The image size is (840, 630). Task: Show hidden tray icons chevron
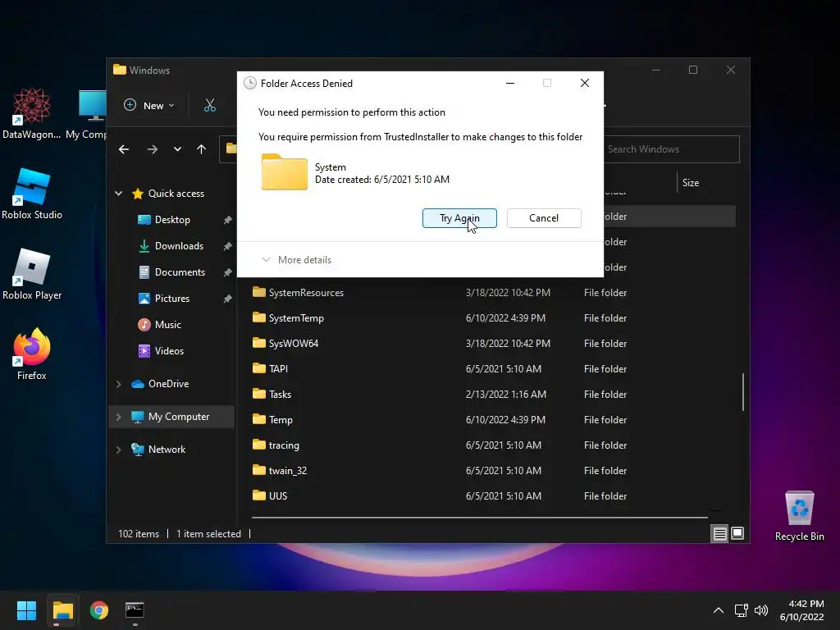tap(719, 610)
